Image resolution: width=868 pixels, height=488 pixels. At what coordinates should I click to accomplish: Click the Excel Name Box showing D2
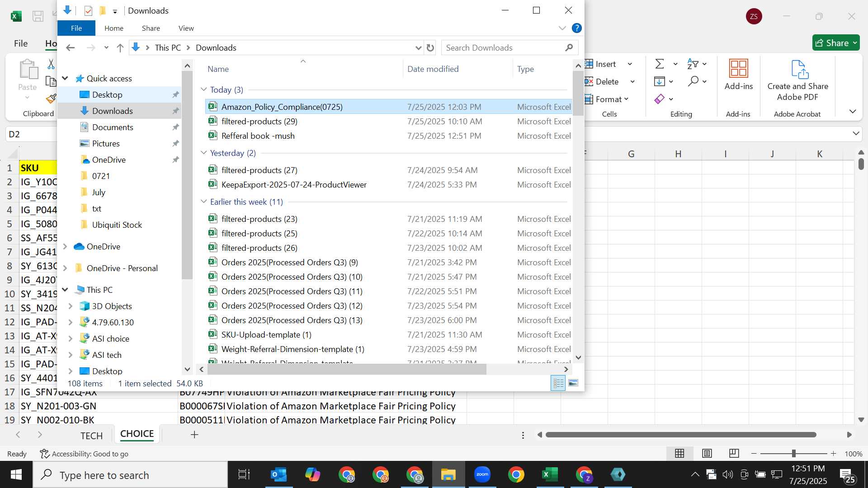coord(31,134)
